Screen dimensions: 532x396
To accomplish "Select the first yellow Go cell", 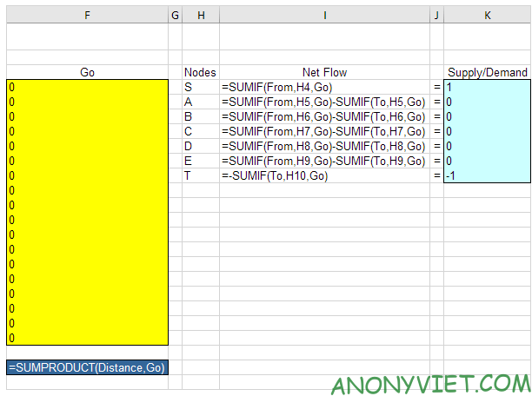I will [87, 88].
